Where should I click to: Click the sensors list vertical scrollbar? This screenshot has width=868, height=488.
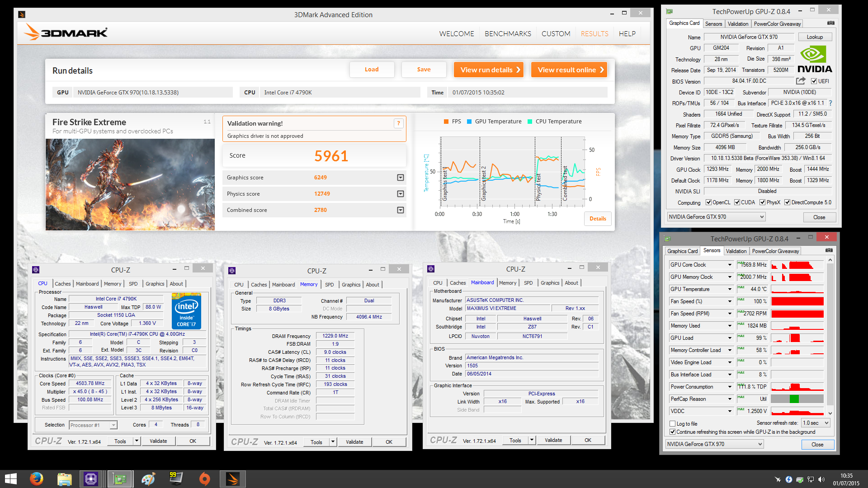(830, 337)
